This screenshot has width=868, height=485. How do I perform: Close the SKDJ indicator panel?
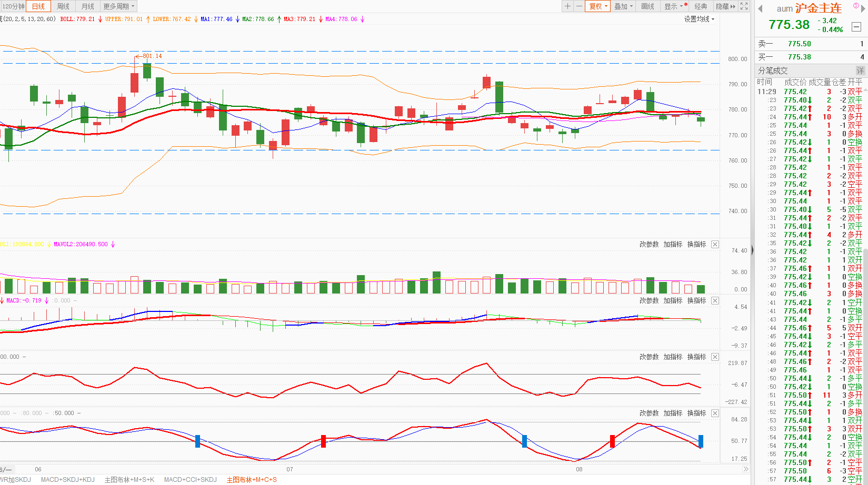715,413
